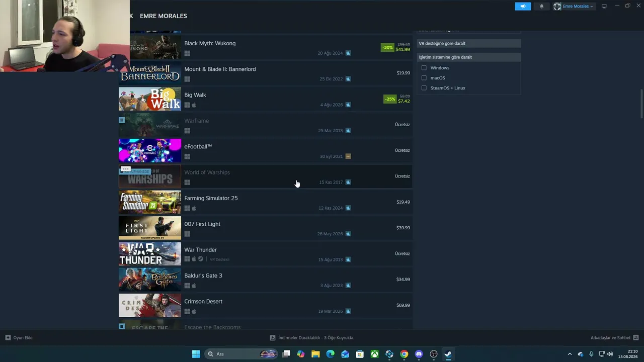Screen dimensions: 644x362
Task: Click the Big Walk capsule image
Action: pyautogui.click(x=150, y=99)
